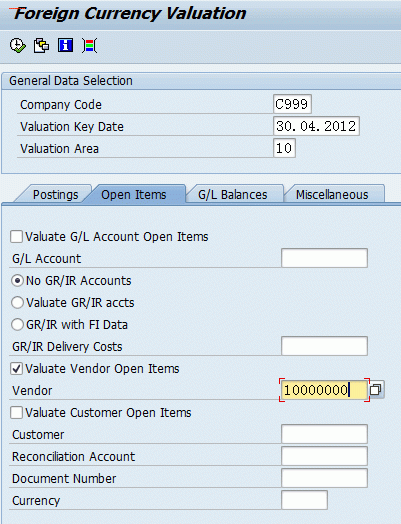401x524 pixels.
Task: Click the Reconciliation Account field
Action: pos(324,456)
